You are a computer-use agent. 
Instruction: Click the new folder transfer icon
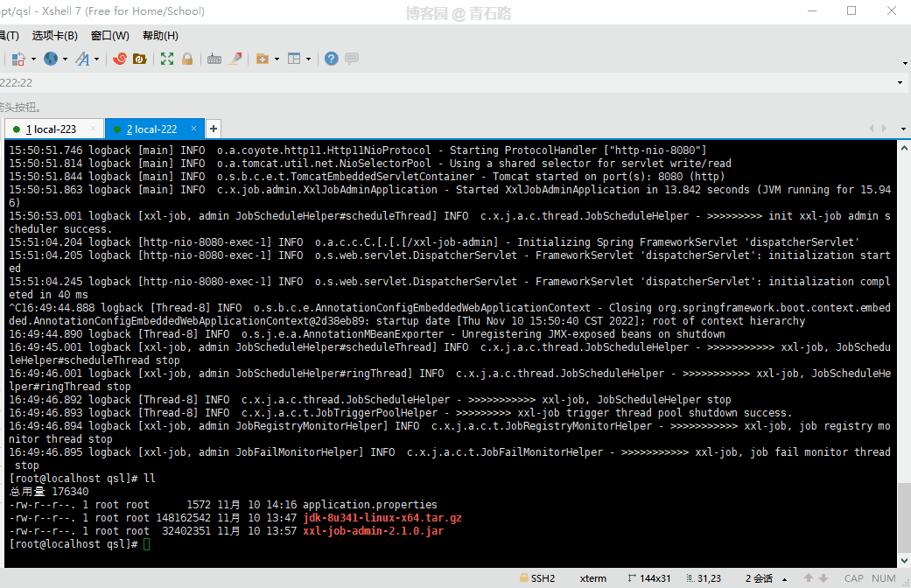[263, 59]
